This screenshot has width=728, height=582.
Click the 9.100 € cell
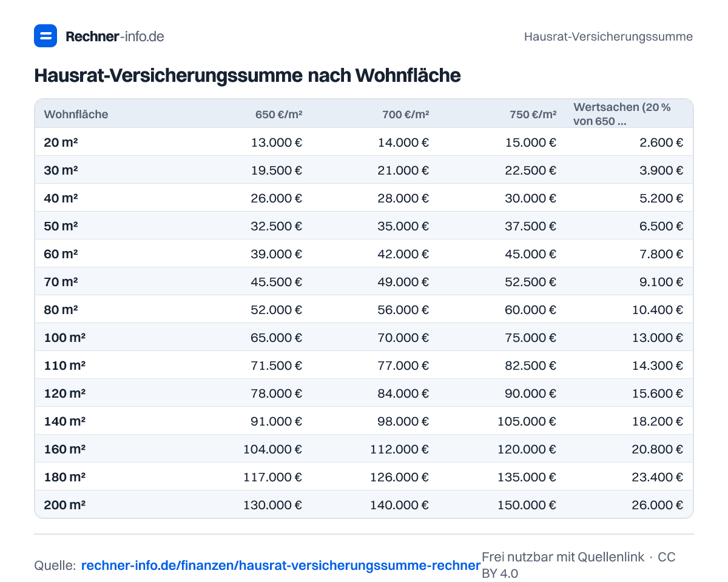661,282
